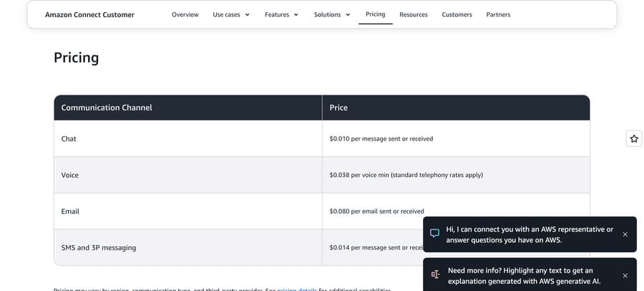
Task: Click the chat bubble icon in AWS representative popup
Action: [434, 234]
